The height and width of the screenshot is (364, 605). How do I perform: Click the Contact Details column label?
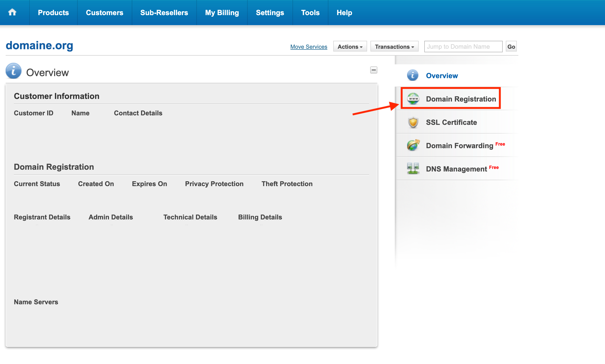pos(138,113)
